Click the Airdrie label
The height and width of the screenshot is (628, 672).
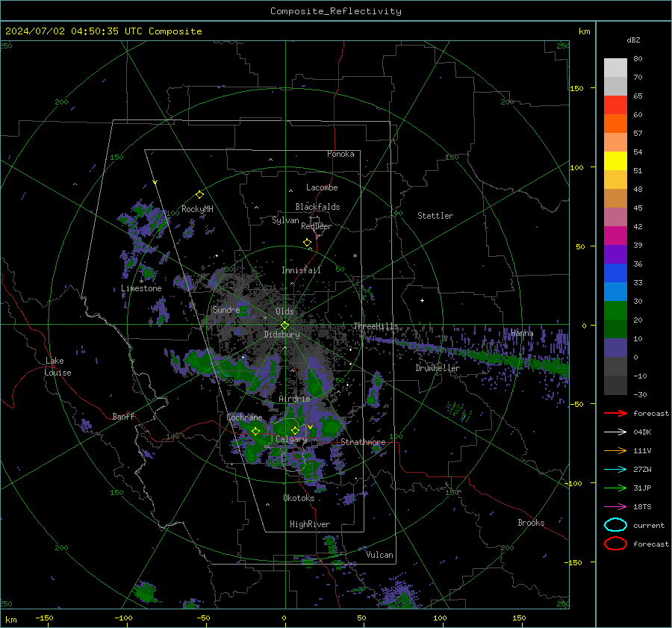294,399
